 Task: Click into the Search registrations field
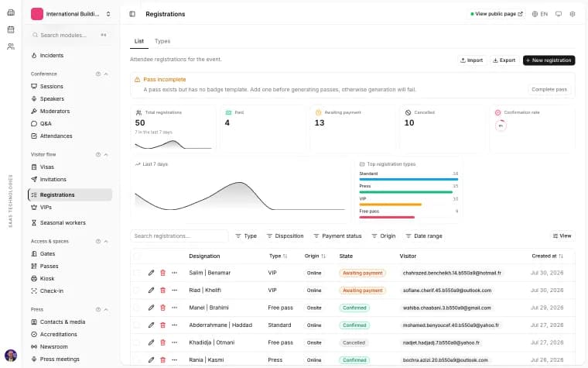tap(179, 236)
